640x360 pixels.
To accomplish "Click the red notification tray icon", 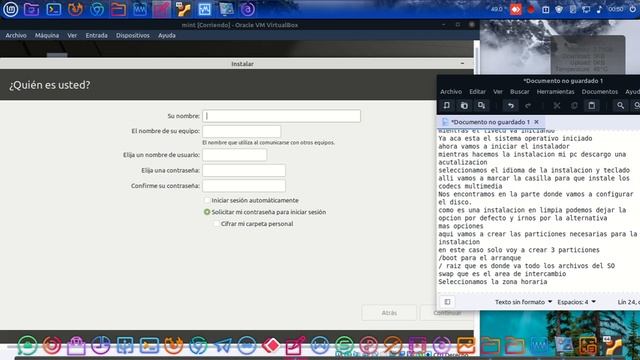I will click(516, 9).
